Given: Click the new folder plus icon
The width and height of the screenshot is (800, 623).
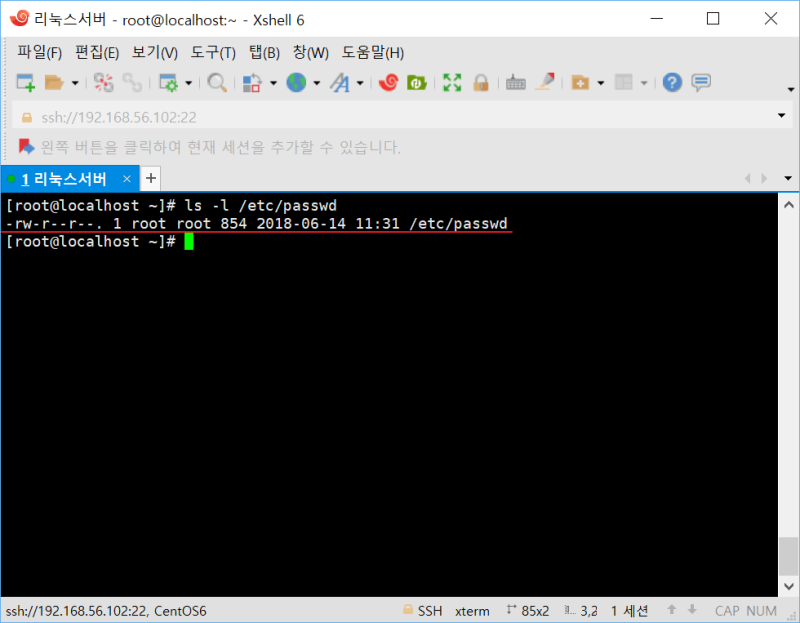Looking at the screenshot, I should coord(580,83).
